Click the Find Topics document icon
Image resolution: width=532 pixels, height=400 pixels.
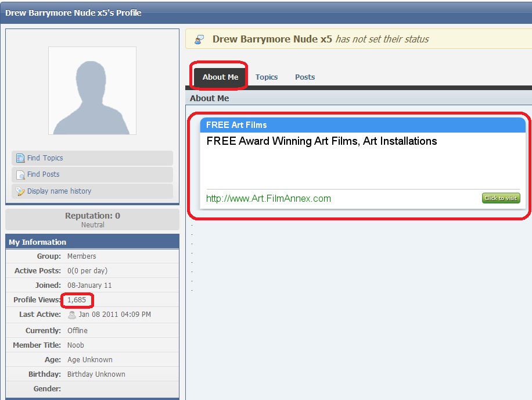pyautogui.click(x=20, y=158)
